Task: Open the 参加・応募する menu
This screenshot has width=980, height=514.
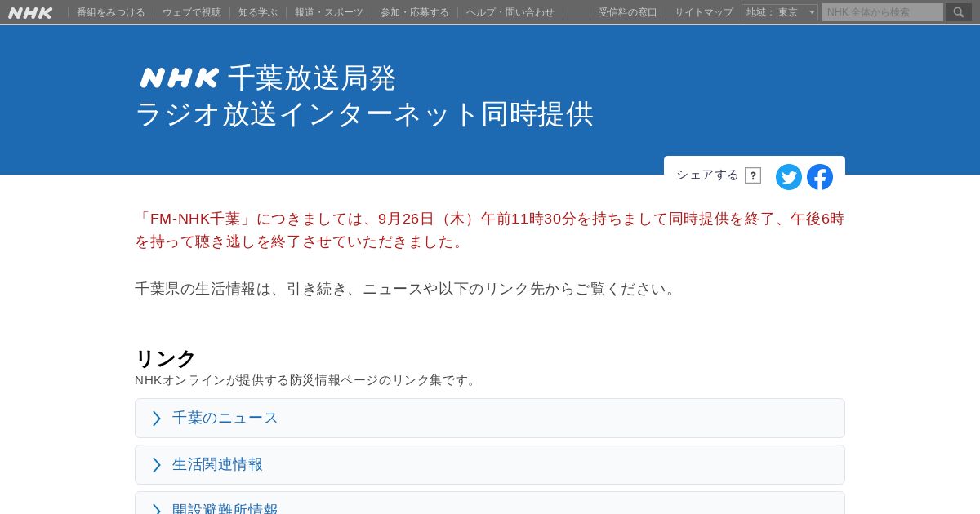Action: (415, 12)
